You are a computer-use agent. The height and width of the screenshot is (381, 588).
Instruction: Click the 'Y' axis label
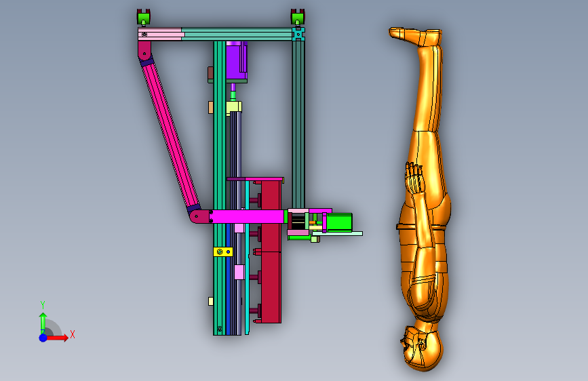point(43,305)
